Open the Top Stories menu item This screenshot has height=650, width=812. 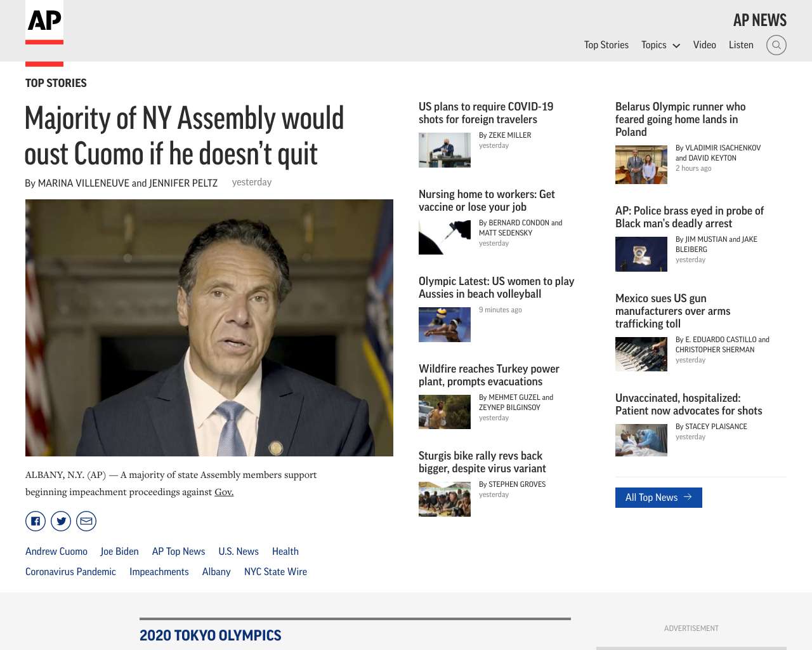[x=606, y=45]
